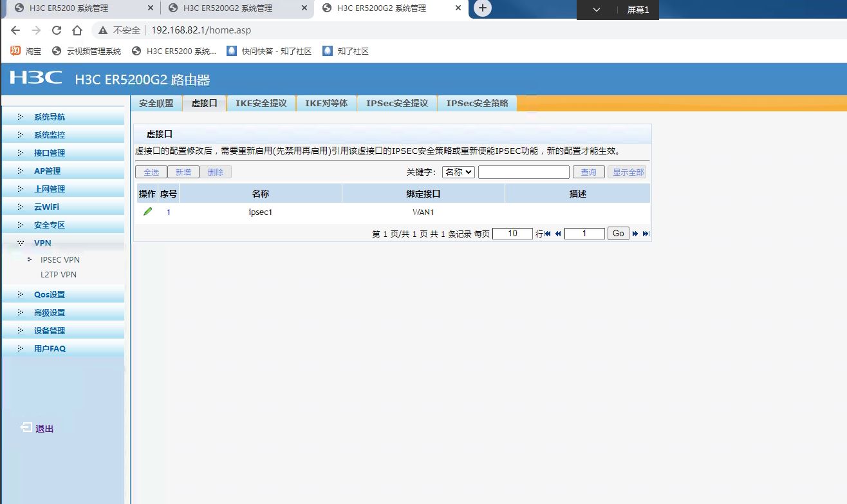Click the 删除 button
The image size is (847, 504).
tap(216, 172)
